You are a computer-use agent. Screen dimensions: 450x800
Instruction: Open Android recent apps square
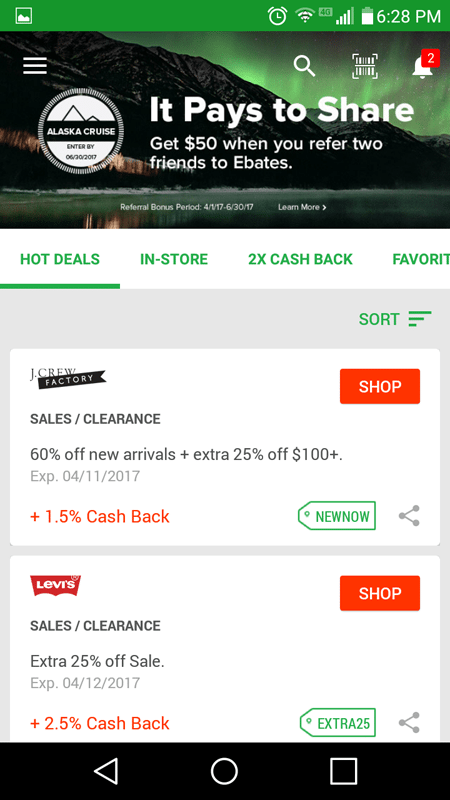[x=343, y=770]
